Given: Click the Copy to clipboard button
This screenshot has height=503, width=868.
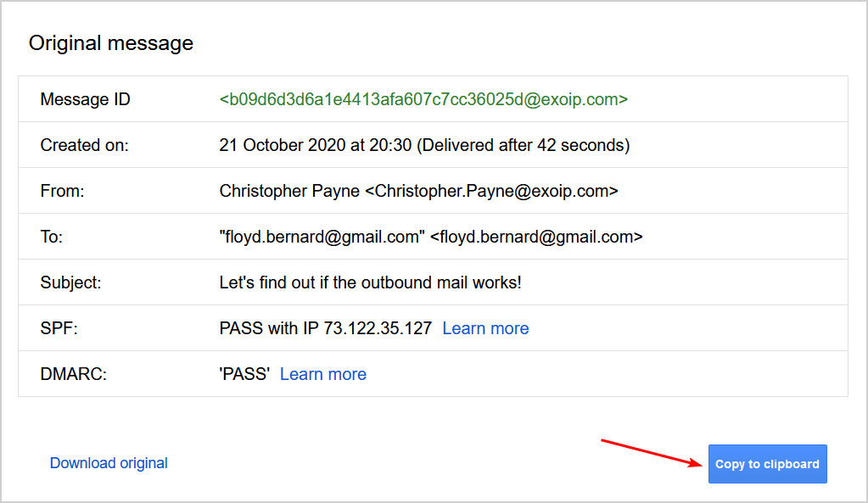Looking at the screenshot, I should (x=767, y=464).
